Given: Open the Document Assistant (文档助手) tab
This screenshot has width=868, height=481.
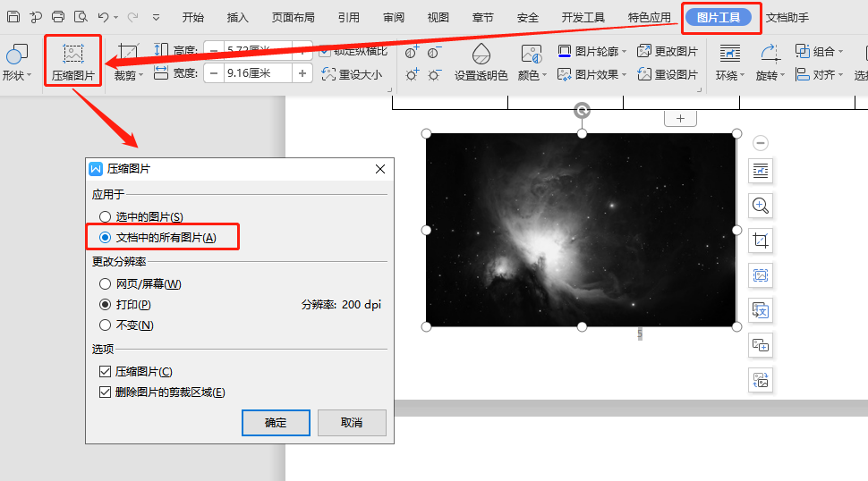Looking at the screenshot, I should [x=787, y=18].
